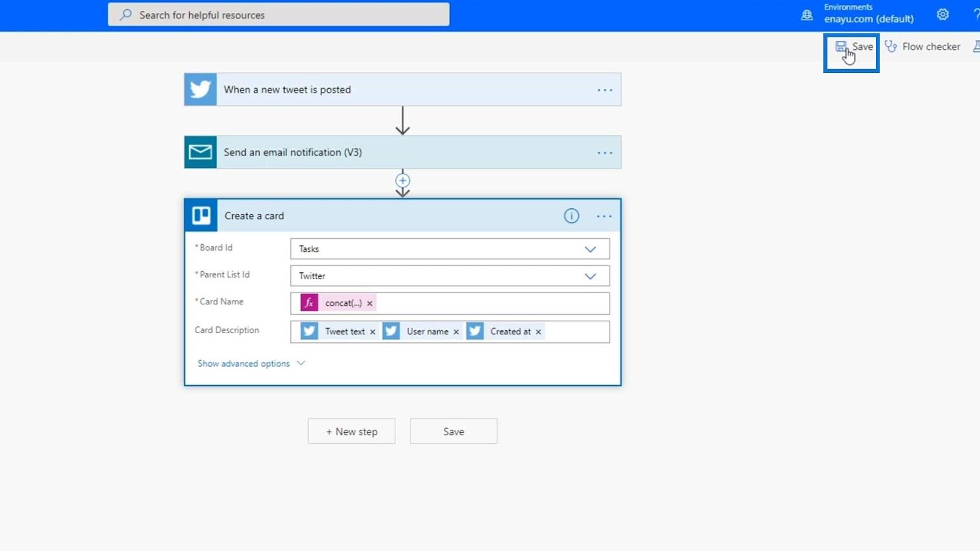Screen dimensions: 980x551
Task: Expand the Board Id dropdown chevron
Action: coord(590,249)
